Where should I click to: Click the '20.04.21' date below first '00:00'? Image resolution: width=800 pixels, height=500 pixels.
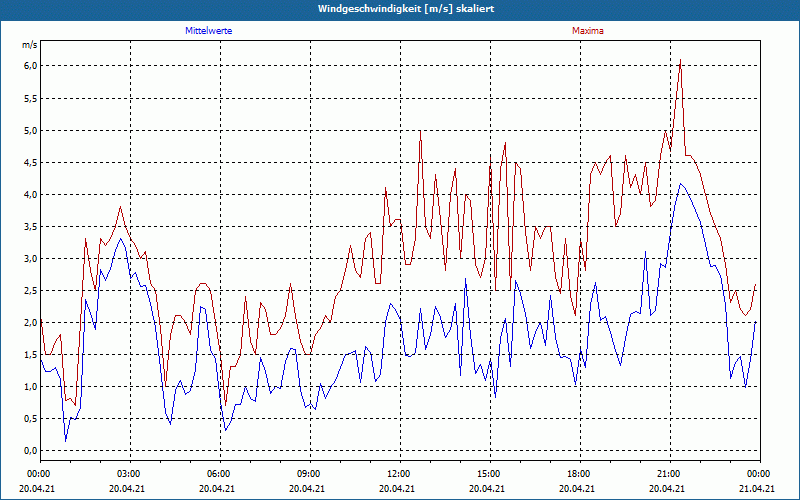pyautogui.click(x=37, y=488)
